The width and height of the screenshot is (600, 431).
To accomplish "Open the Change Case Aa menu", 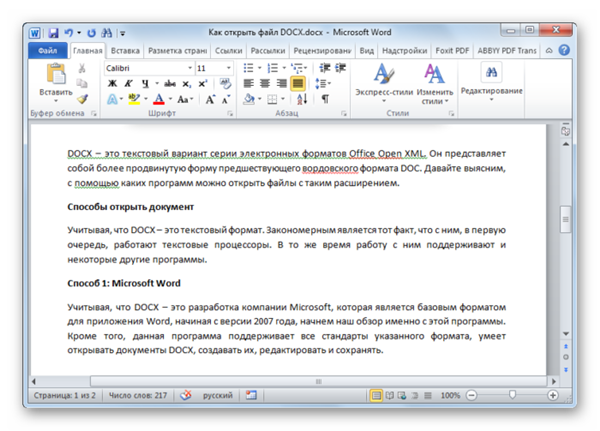I will [185, 100].
